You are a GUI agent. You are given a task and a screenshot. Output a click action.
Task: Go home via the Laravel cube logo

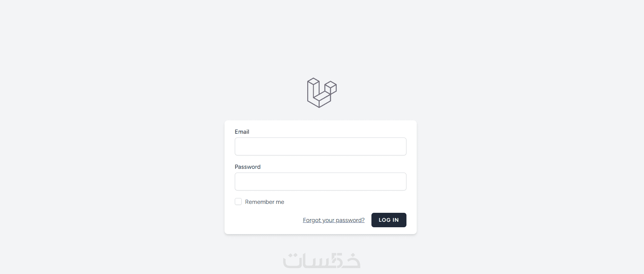[x=322, y=92]
